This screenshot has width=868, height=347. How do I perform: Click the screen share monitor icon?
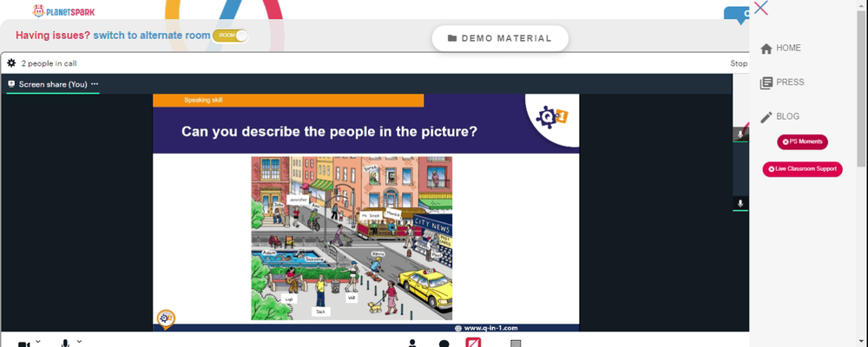coord(11,84)
